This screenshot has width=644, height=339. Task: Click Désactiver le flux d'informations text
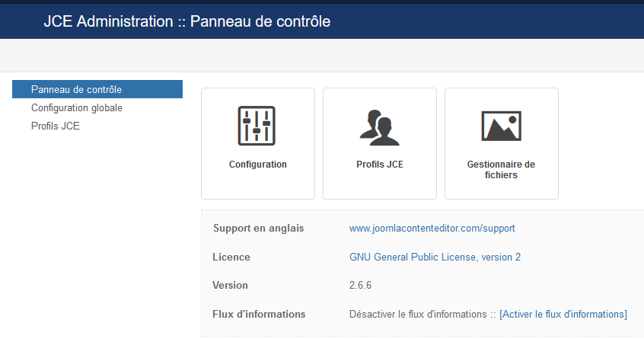pyautogui.click(x=418, y=315)
